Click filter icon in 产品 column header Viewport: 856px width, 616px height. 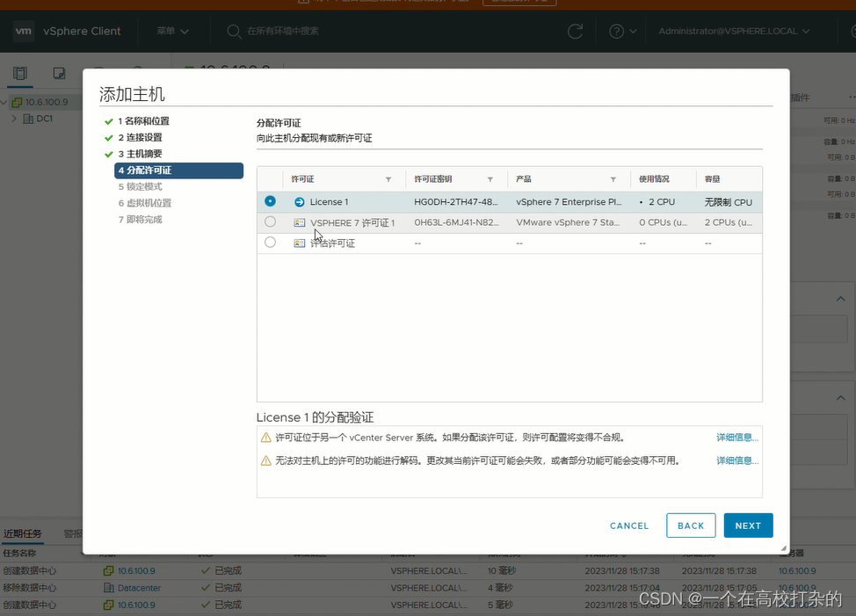(x=613, y=179)
